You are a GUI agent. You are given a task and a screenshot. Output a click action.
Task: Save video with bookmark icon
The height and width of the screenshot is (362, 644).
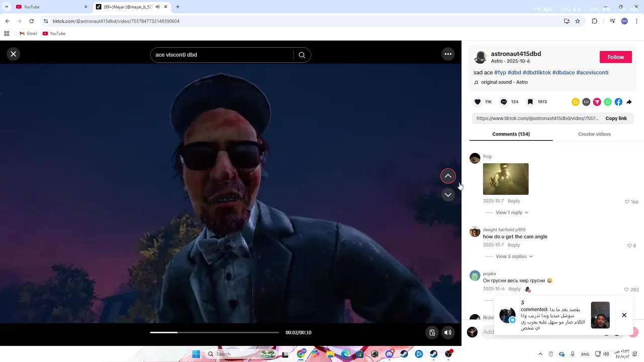pyautogui.click(x=530, y=102)
